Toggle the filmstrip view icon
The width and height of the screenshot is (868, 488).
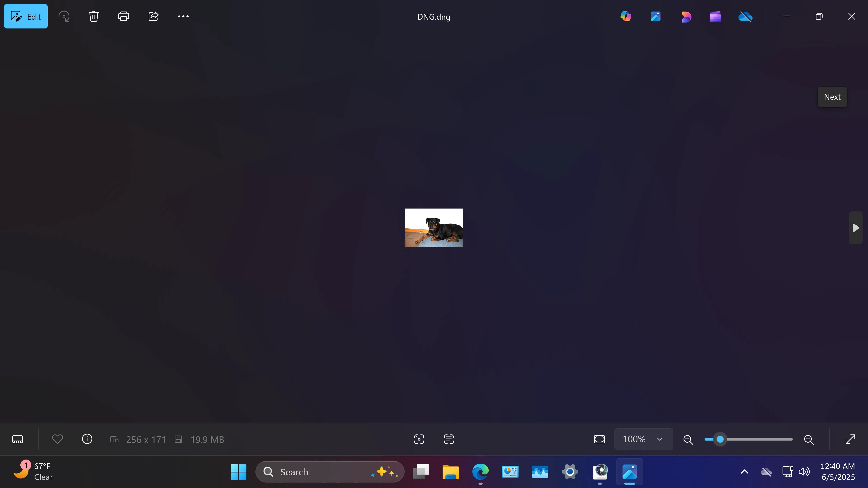18,439
